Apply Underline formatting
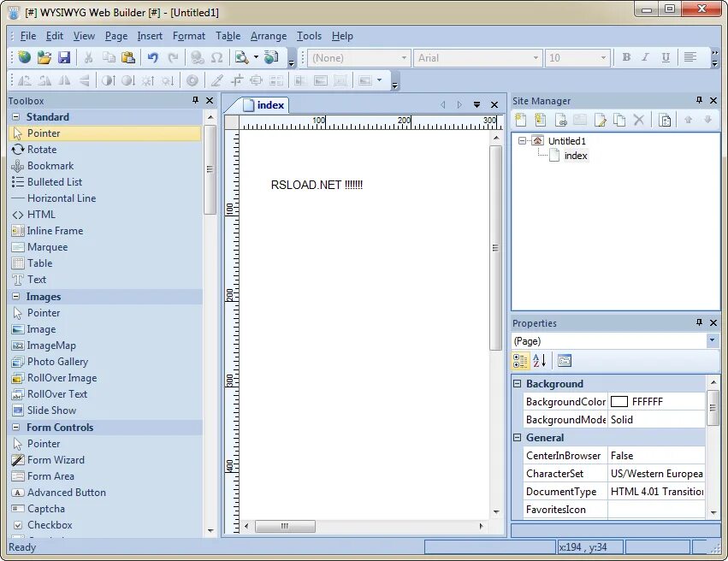Viewport: 728px width, 561px height. coord(666,57)
